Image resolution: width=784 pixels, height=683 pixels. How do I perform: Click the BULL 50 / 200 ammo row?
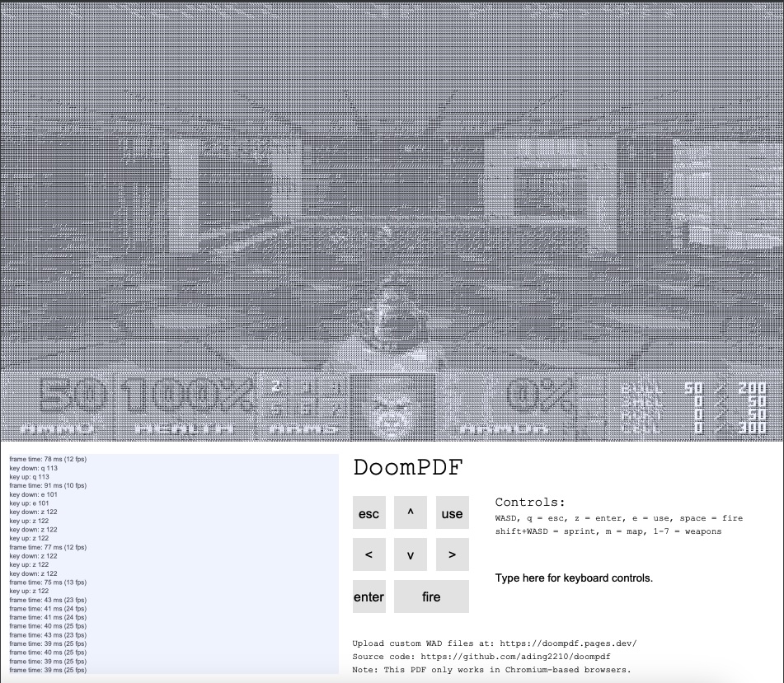(693, 388)
